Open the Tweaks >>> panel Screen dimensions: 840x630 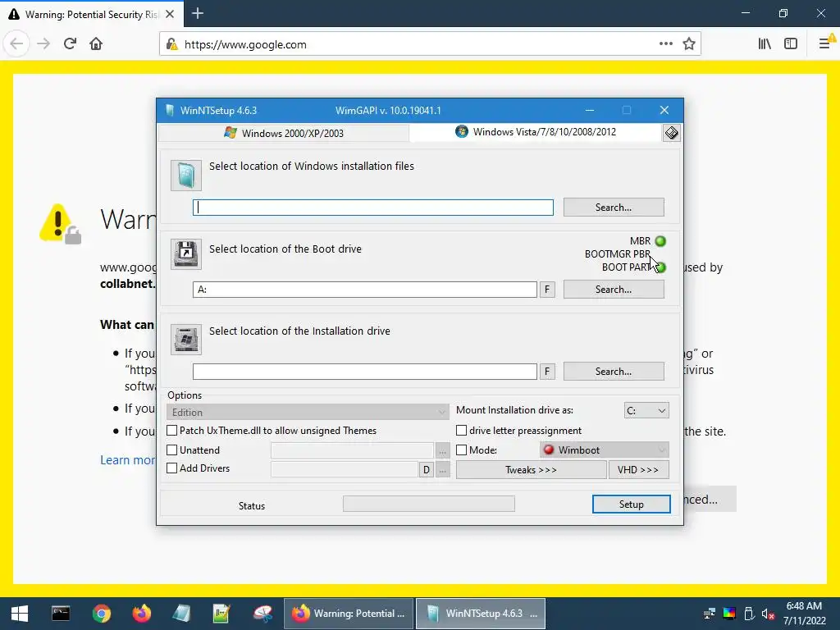pyautogui.click(x=531, y=470)
